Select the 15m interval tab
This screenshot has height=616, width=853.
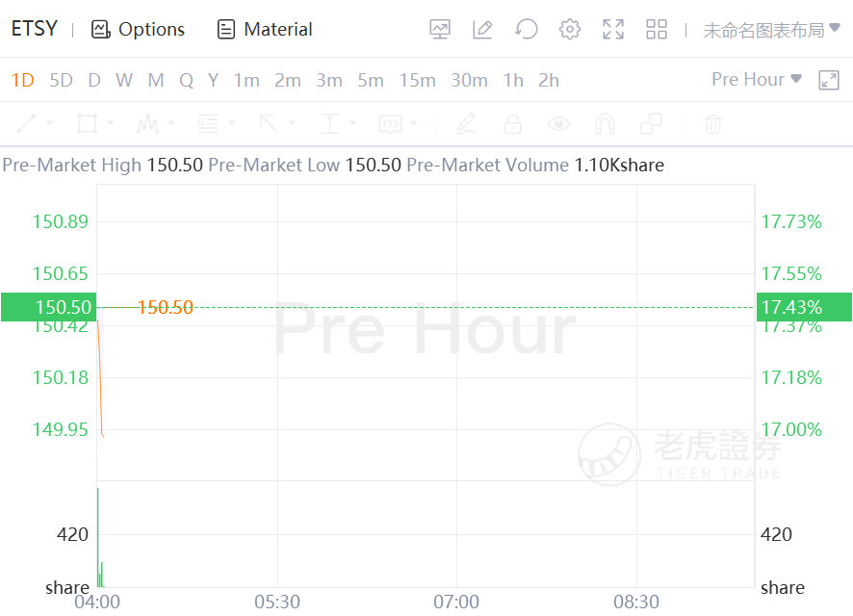[417, 80]
